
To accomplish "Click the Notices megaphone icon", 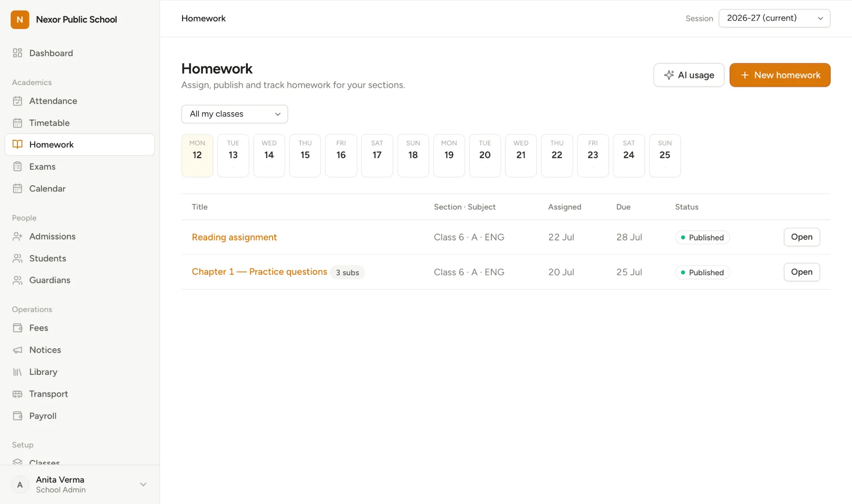I will [17, 350].
